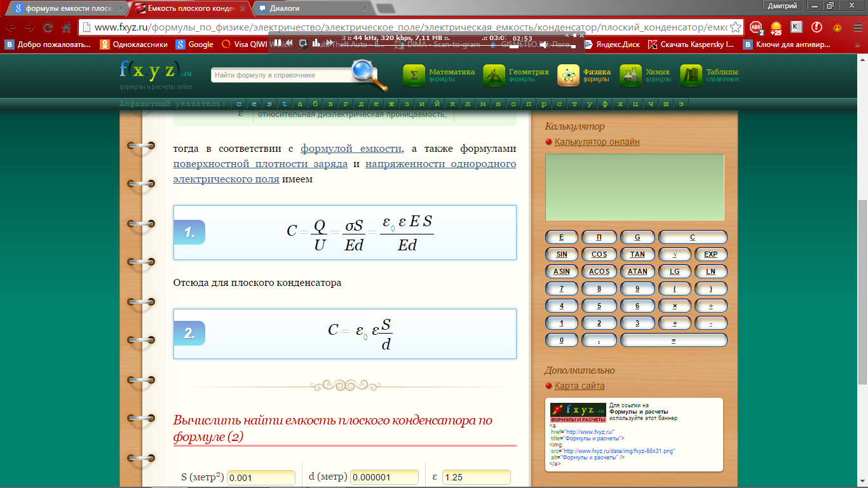Click the calculator ASIN button
The height and width of the screenshot is (488, 868).
tap(562, 271)
